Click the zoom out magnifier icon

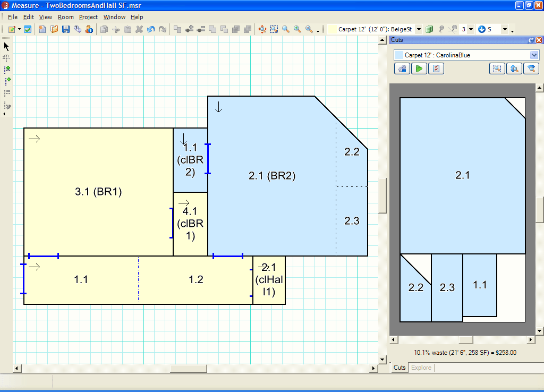click(x=309, y=29)
